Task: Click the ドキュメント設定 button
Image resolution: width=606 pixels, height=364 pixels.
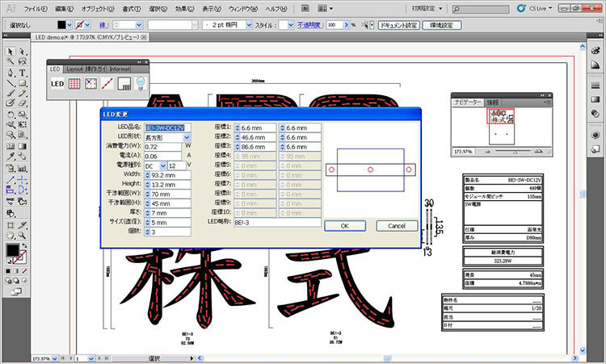Action: click(398, 25)
